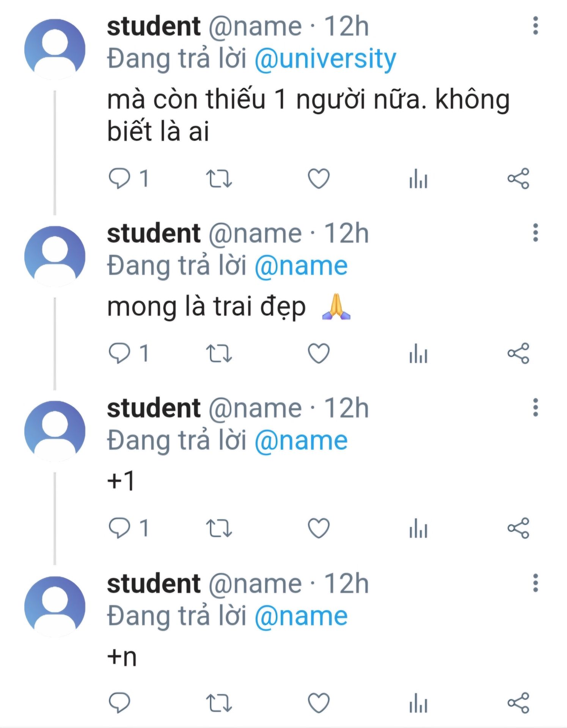Open more options on the "+n" tweet
This screenshot has height=728, width=567.
(536, 583)
